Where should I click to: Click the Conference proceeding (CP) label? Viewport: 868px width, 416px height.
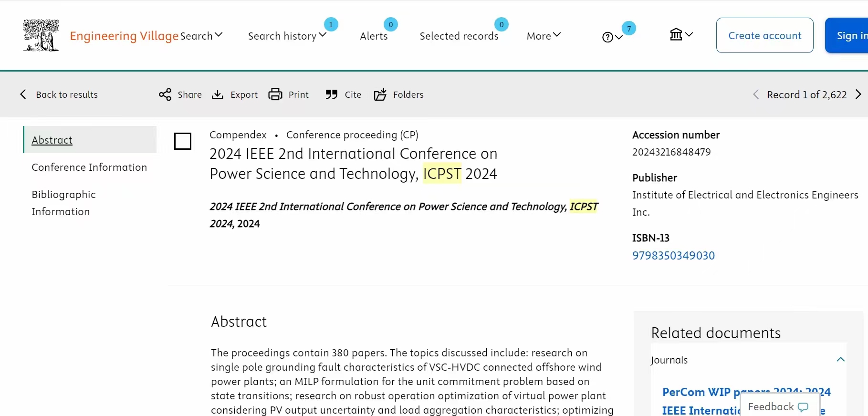point(352,135)
